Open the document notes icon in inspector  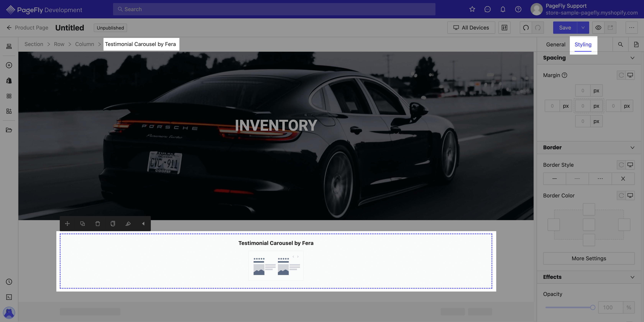(636, 44)
